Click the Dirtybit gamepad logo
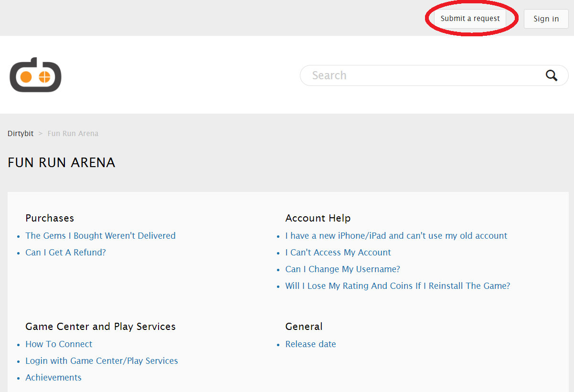 [x=36, y=75]
